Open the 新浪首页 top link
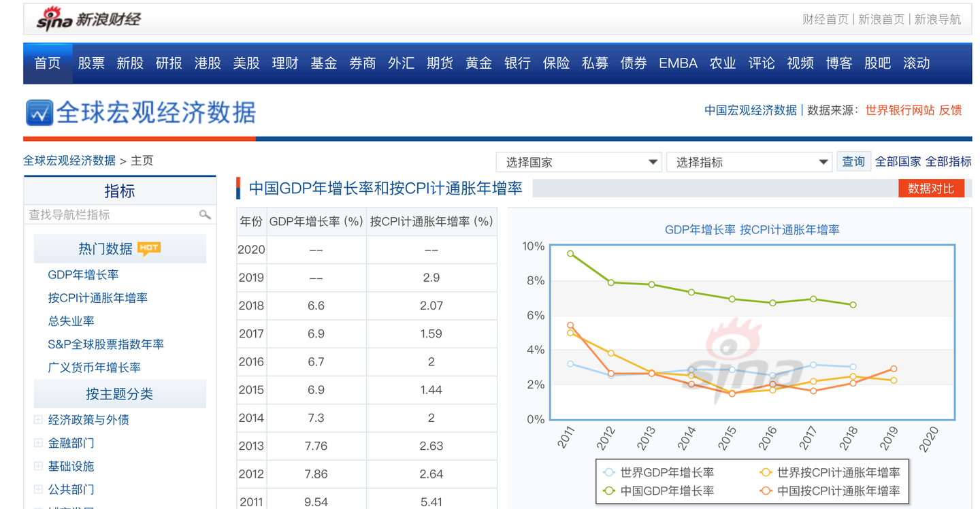The image size is (980, 509). click(x=881, y=20)
